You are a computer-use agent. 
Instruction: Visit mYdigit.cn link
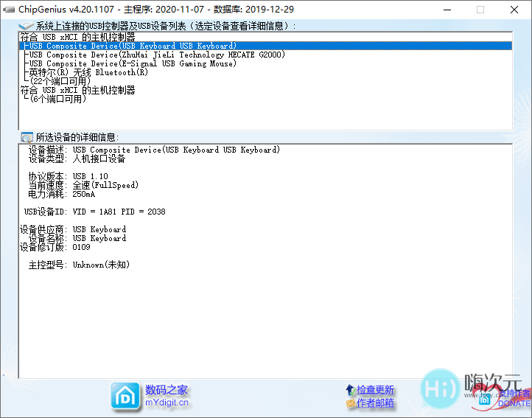(167, 403)
